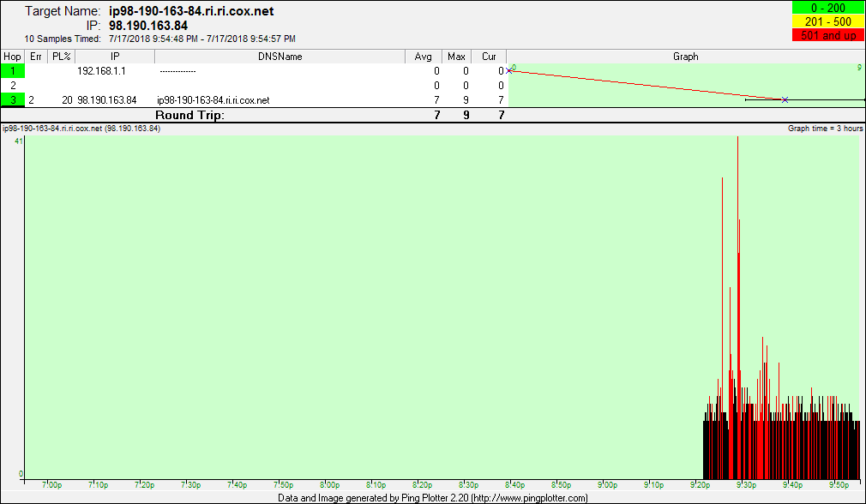Viewport: 866px width, 504px height.
Task: Click the 9:30p marker on the time axis
Action: [746, 485]
